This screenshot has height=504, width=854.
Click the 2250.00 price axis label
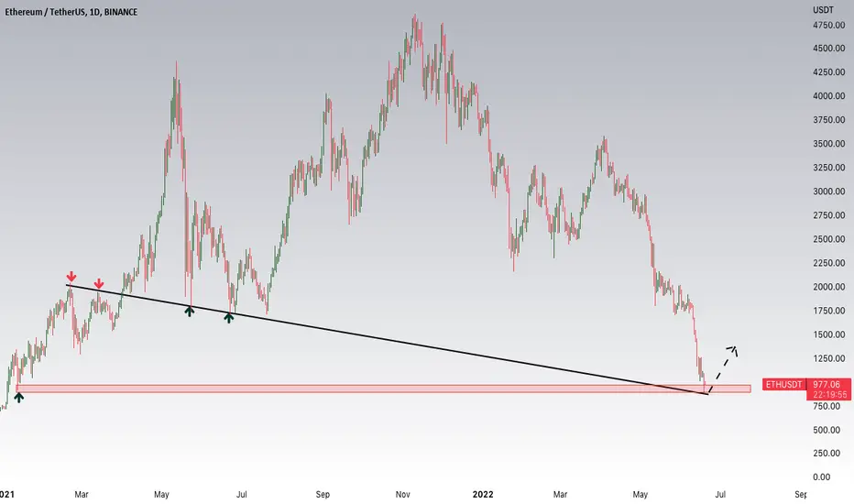829,263
